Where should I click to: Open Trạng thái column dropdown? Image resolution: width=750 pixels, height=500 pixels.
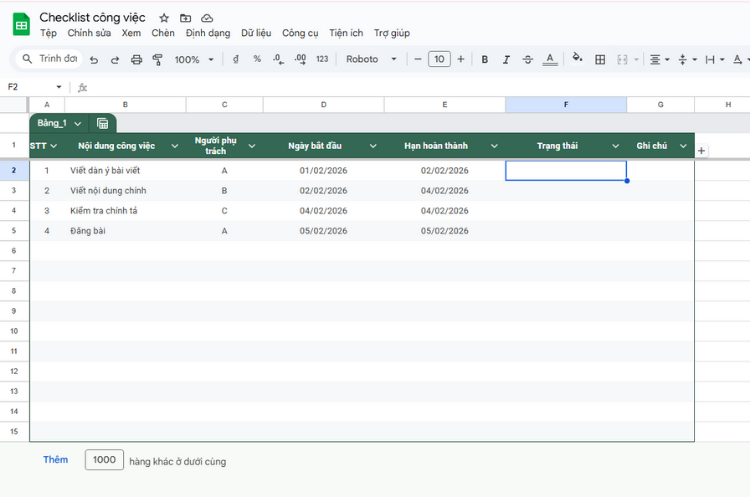tap(615, 146)
